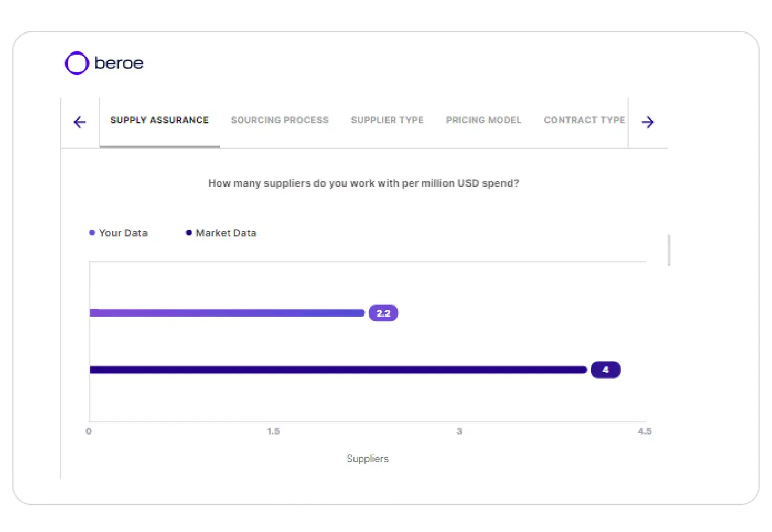Viewport: 772px width, 532px height.
Task: Toggle the Your Data legend dot
Action: tap(92, 233)
